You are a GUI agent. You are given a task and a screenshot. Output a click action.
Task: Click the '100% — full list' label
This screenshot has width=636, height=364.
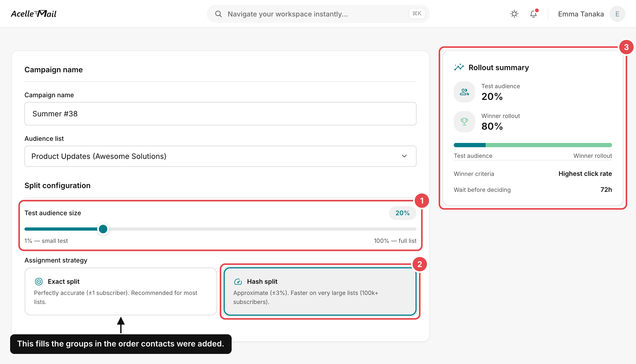pos(395,241)
